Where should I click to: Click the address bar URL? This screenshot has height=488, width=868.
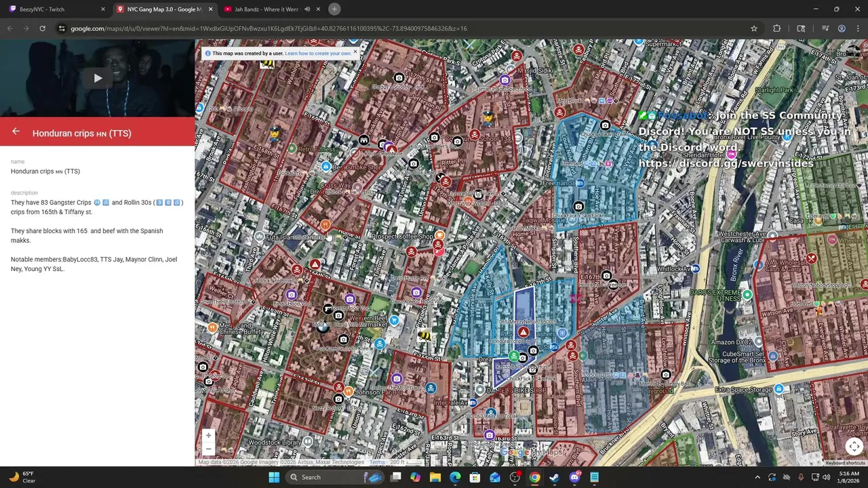click(x=269, y=28)
